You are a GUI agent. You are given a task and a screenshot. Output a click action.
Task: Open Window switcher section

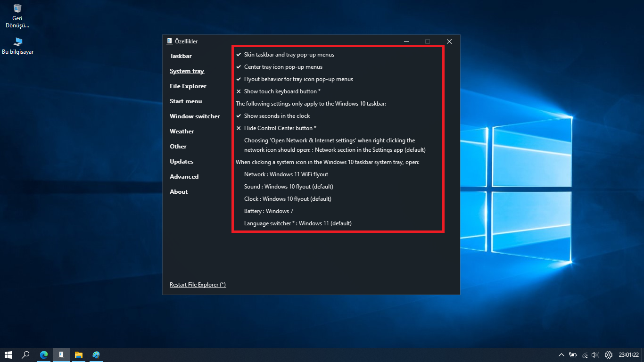click(x=195, y=116)
